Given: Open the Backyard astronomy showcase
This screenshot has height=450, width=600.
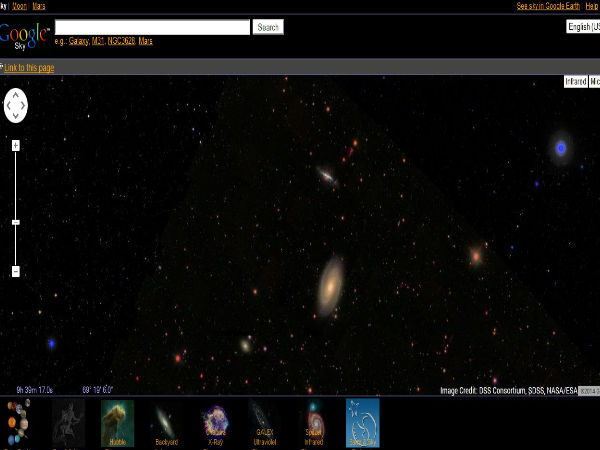Looking at the screenshot, I should (166, 421).
